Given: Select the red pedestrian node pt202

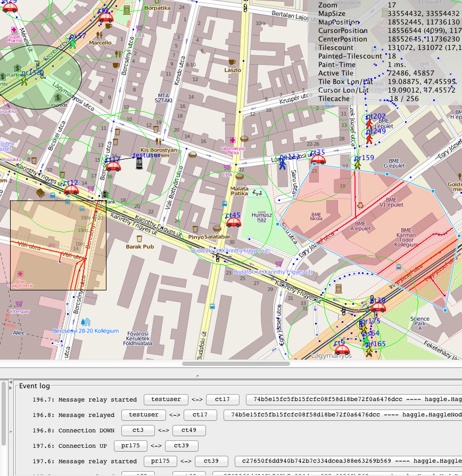Looking at the screenshot, I should pyautogui.click(x=369, y=124).
